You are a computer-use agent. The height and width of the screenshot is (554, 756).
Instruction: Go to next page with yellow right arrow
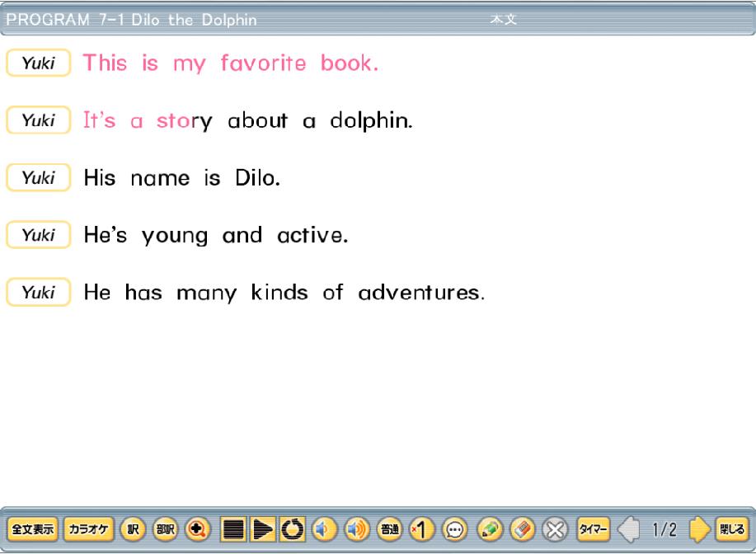click(699, 529)
